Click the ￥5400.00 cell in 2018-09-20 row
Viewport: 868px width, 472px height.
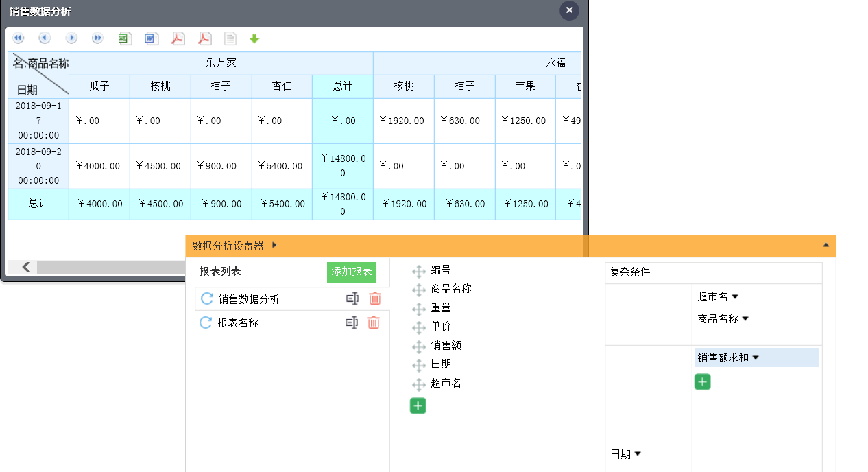[x=282, y=166]
